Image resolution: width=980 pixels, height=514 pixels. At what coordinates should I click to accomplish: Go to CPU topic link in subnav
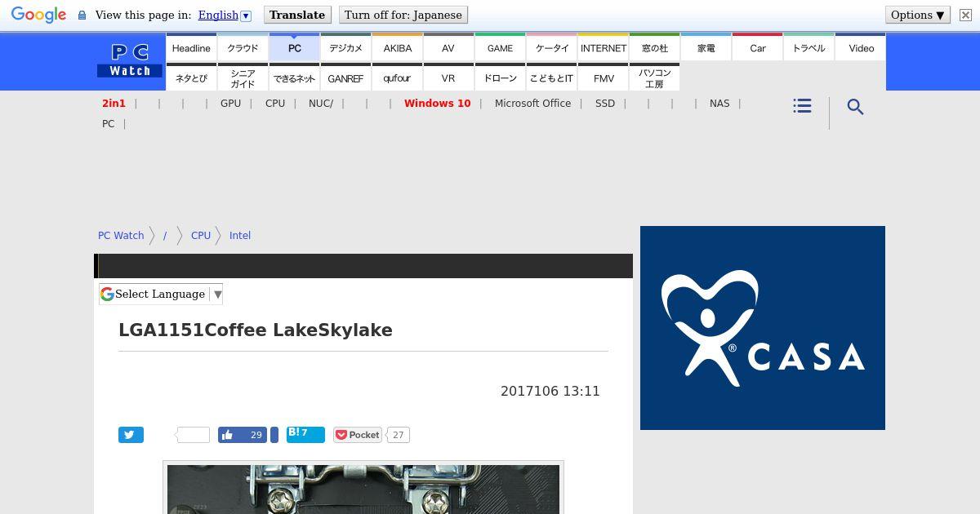tap(275, 104)
